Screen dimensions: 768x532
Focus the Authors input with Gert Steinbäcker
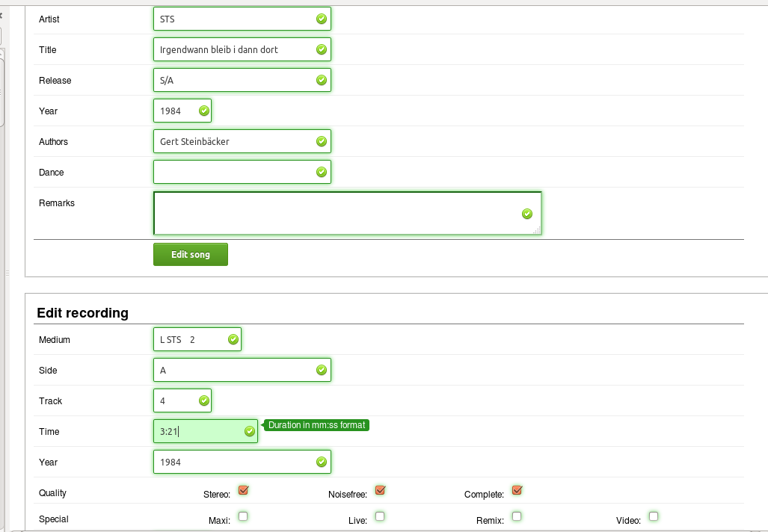(233, 141)
